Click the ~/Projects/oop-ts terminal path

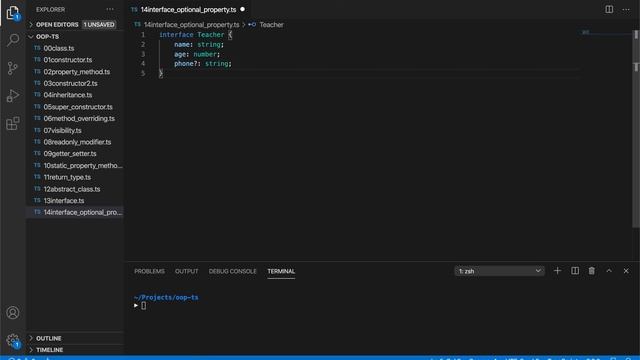(x=166, y=298)
